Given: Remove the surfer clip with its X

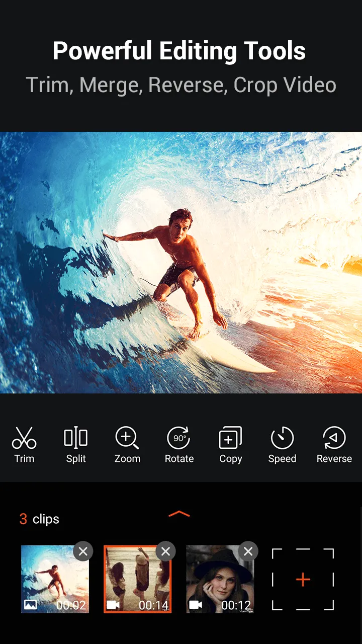Looking at the screenshot, I should pyautogui.click(x=83, y=551).
